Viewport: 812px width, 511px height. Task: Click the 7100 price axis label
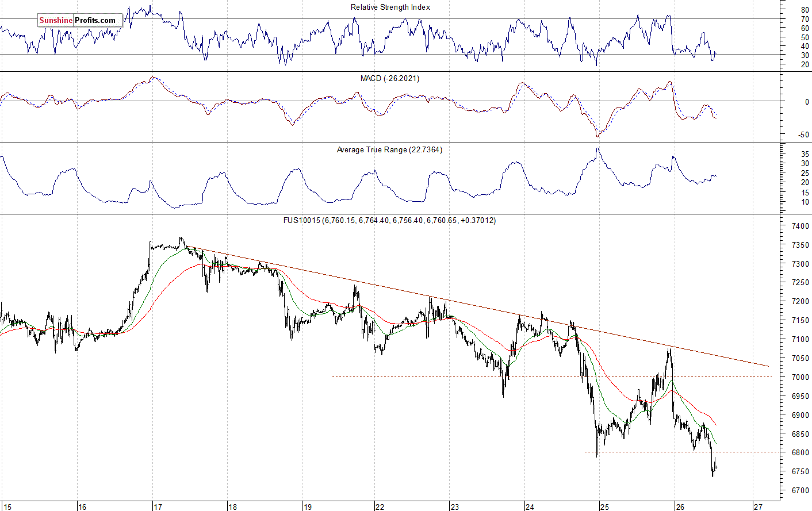pos(800,340)
